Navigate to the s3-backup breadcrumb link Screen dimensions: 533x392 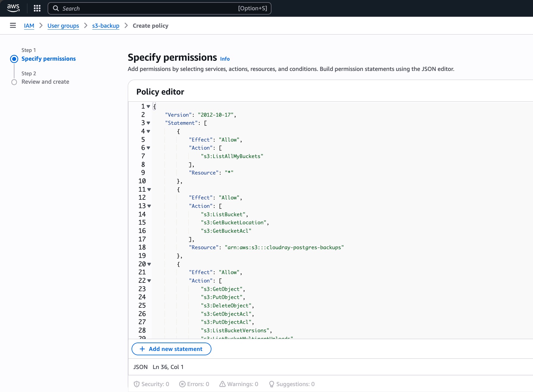coord(105,26)
